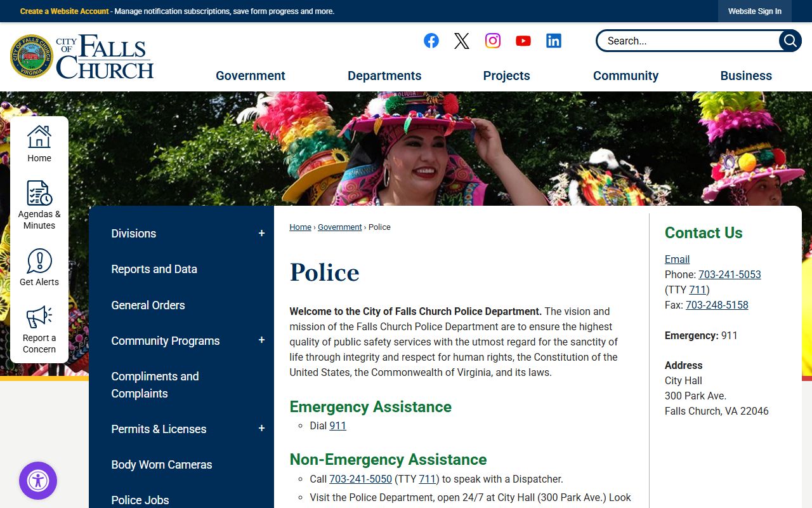Expand the Divisions submenu plus
Screen dimensions: 812x508
(261, 234)
